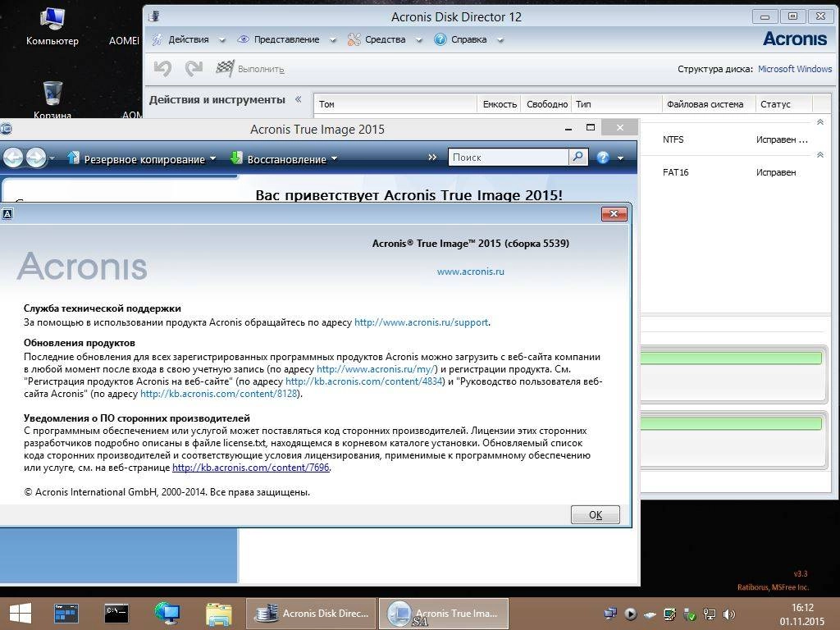Click OK in the About dialog
Viewport: 840px width, 630px height.
(596, 515)
